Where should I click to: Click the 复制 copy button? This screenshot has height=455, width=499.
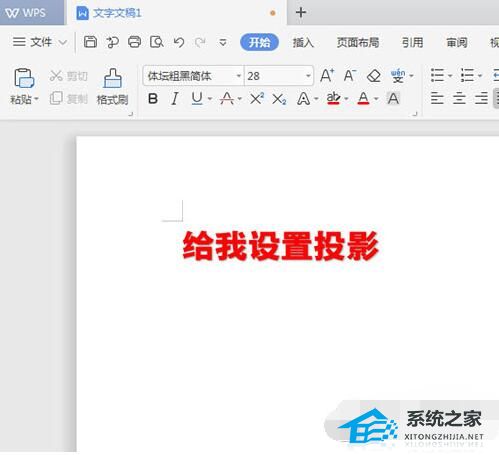pyautogui.click(x=68, y=99)
